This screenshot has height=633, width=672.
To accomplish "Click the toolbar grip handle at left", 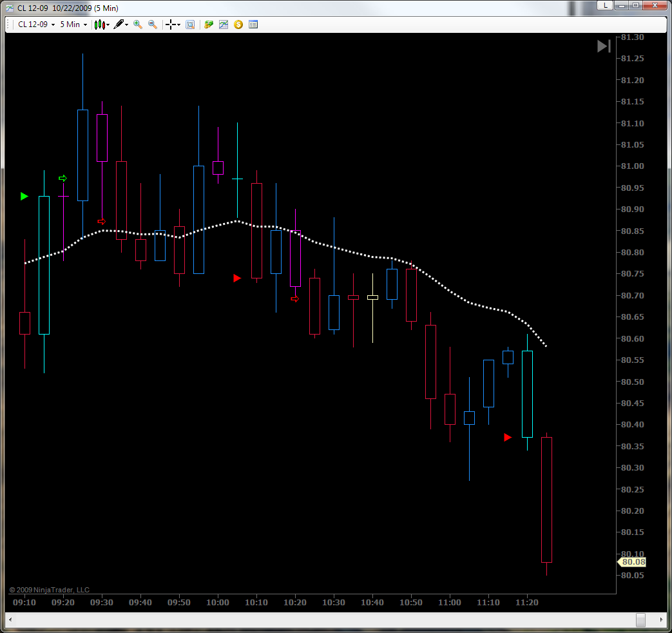I will tap(8, 24).
